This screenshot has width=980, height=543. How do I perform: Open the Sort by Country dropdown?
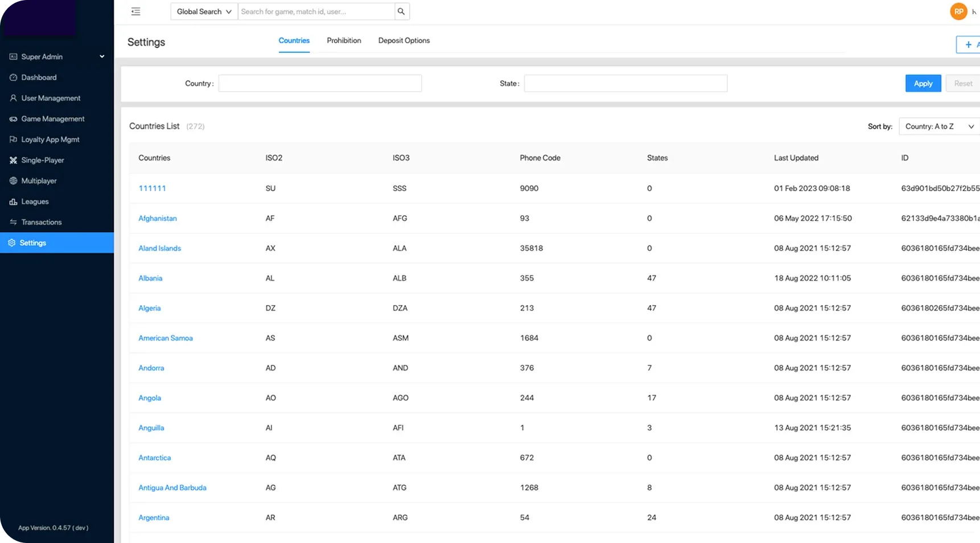coord(938,126)
